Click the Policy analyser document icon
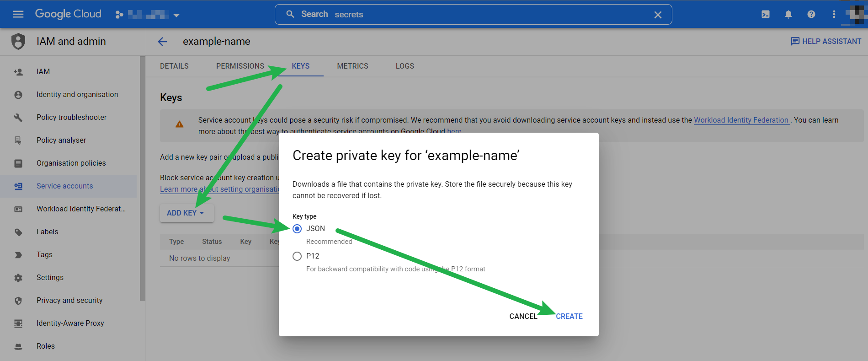 (18, 140)
